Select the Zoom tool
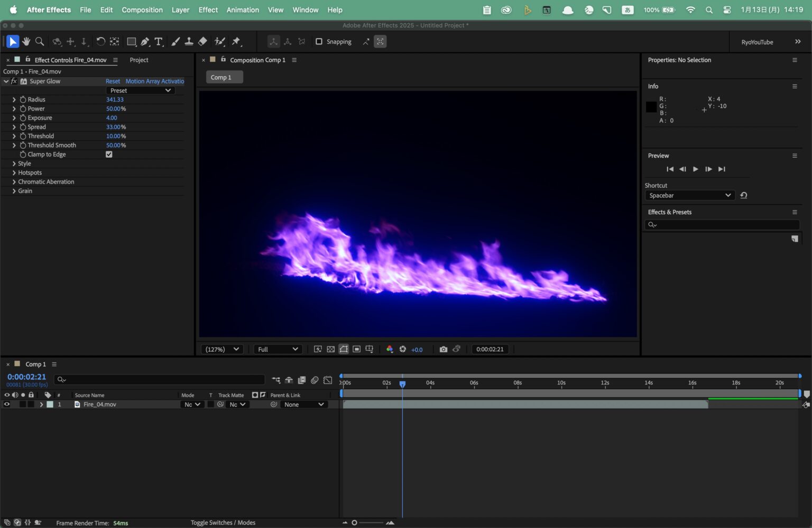The image size is (812, 528). [x=39, y=41]
